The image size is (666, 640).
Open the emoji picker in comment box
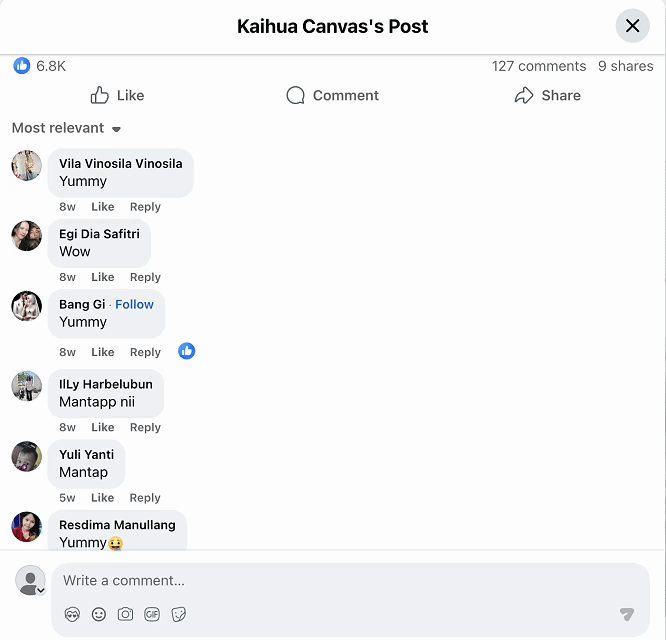[x=99, y=614]
